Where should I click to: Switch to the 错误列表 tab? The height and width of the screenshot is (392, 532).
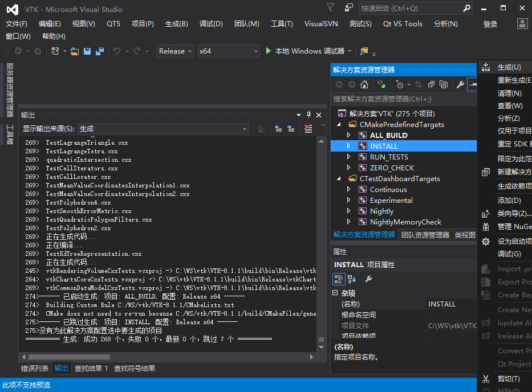(x=35, y=368)
